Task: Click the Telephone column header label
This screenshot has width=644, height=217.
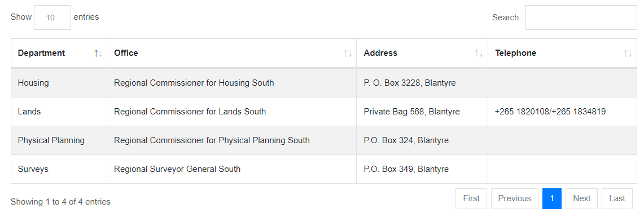Action: tap(516, 53)
